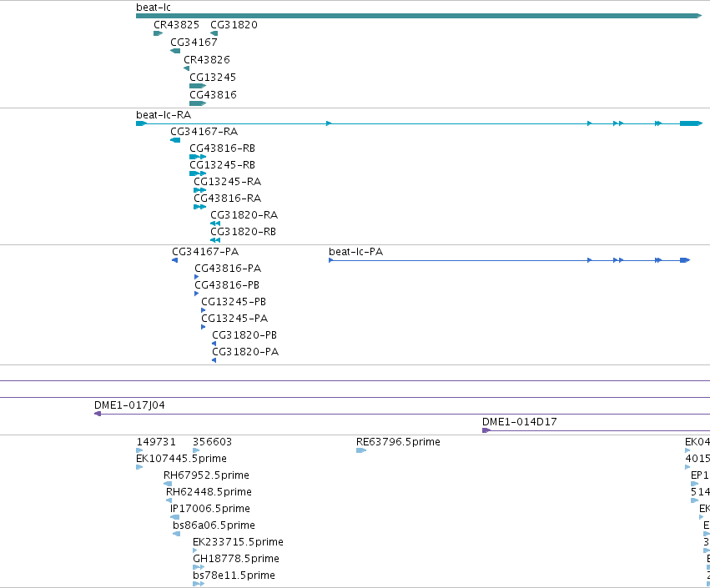Click the CG43816-RA transcript label
This screenshot has height=588, width=710.
click(227, 199)
